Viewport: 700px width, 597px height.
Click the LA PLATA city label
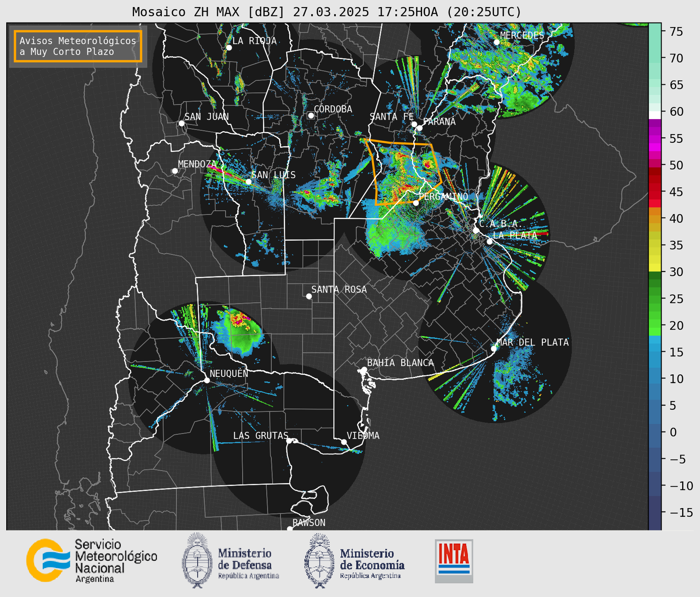tap(515, 235)
